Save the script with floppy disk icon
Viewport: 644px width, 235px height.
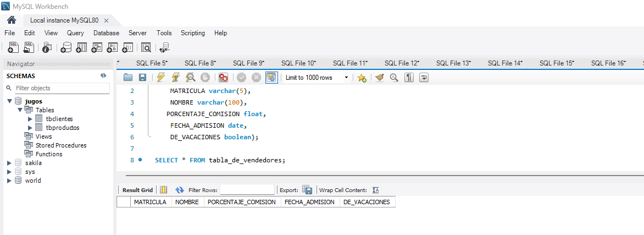point(142,78)
